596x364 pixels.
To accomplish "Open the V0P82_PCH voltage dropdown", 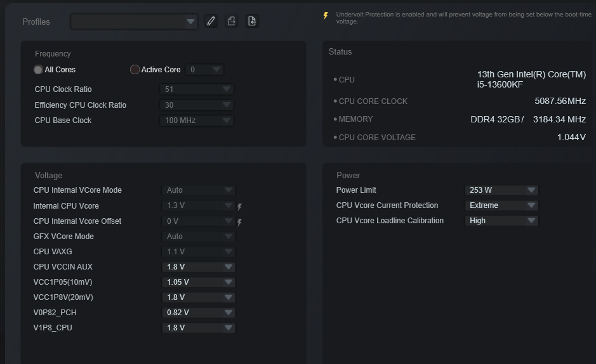I will coord(199,313).
